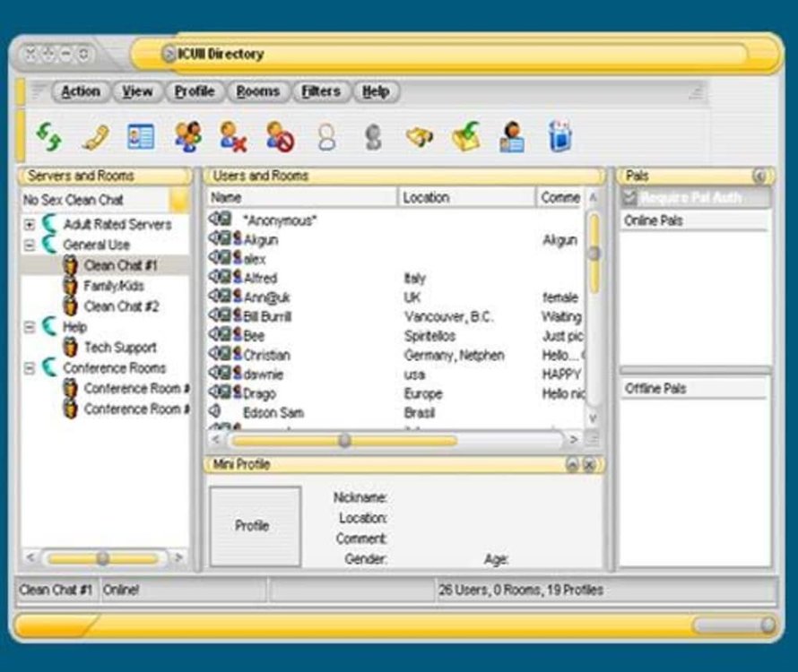Image resolution: width=798 pixels, height=672 pixels.
Task: Open the Rooms menu
Action: click(258, 91)
